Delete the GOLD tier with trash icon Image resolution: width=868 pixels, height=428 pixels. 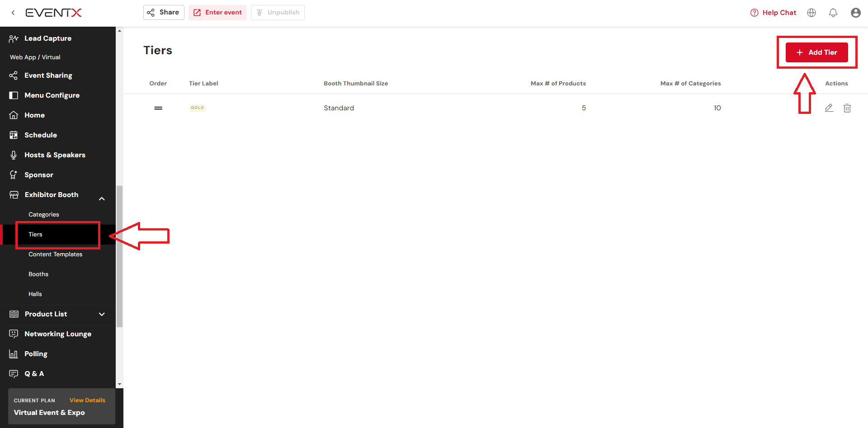[x=847, y=108]
